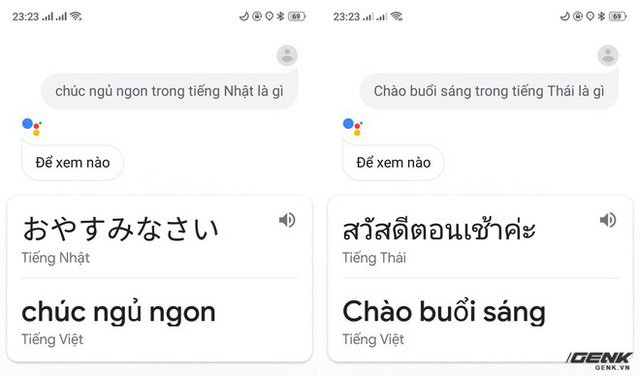
Task: Tap the do-not-disturb moon icon on right screen
Action: (x=564, y=16)
